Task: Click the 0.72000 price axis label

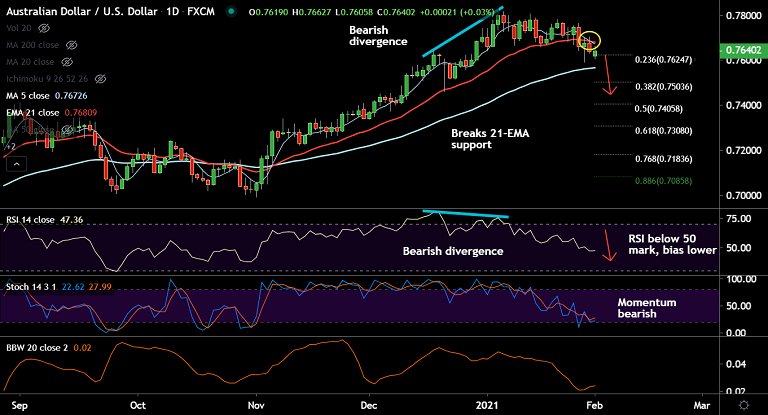Action: pyautogui.click(x=744, y=150)
